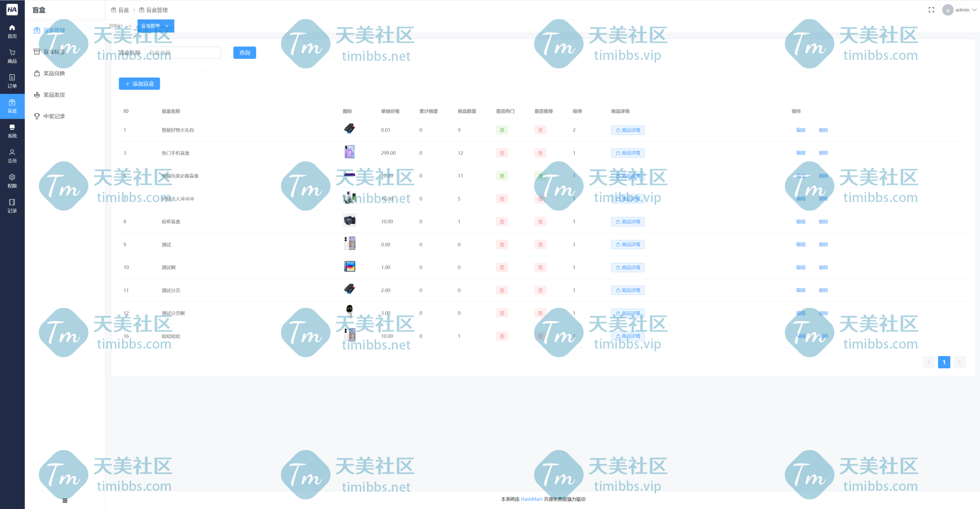Screen dimensions: 980x509
Task: Close the 盲盒管理 tab with its X
Action: click(167, 26)
